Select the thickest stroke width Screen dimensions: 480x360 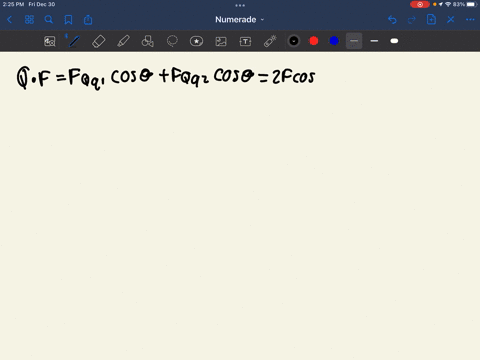394,41
